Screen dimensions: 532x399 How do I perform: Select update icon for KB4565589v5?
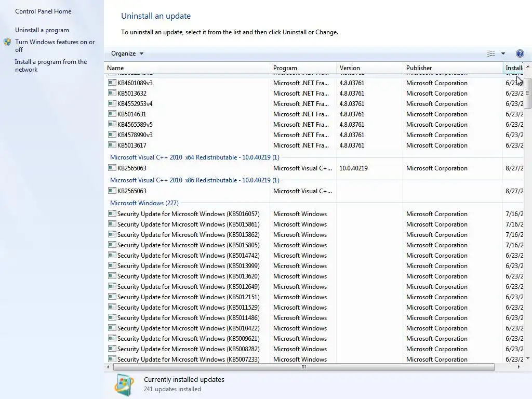coord(112,124)
